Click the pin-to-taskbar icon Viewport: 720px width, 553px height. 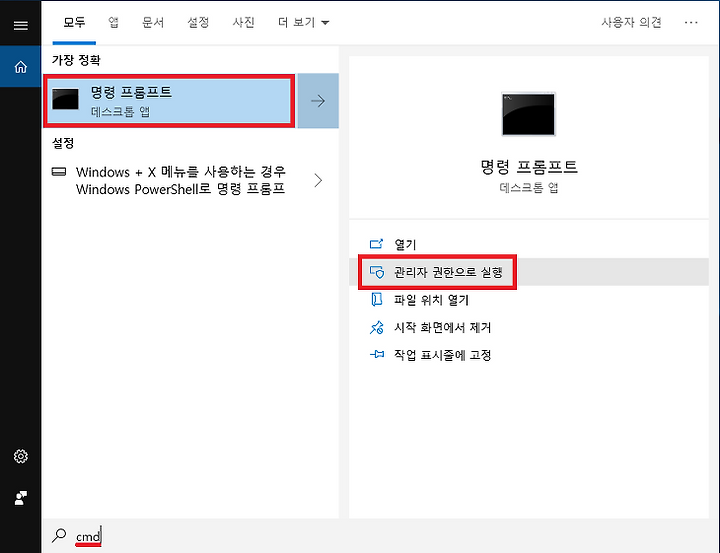point(377,355)
